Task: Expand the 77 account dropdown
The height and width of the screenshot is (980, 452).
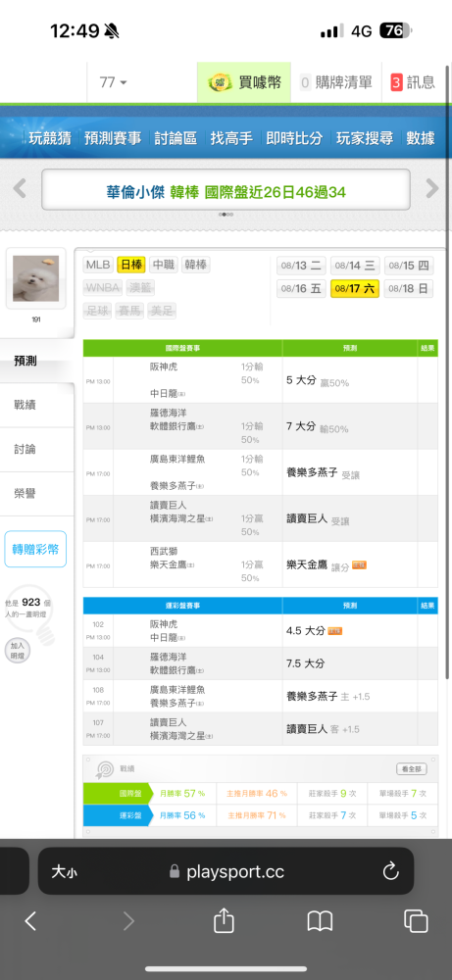Action: point(113,82)
